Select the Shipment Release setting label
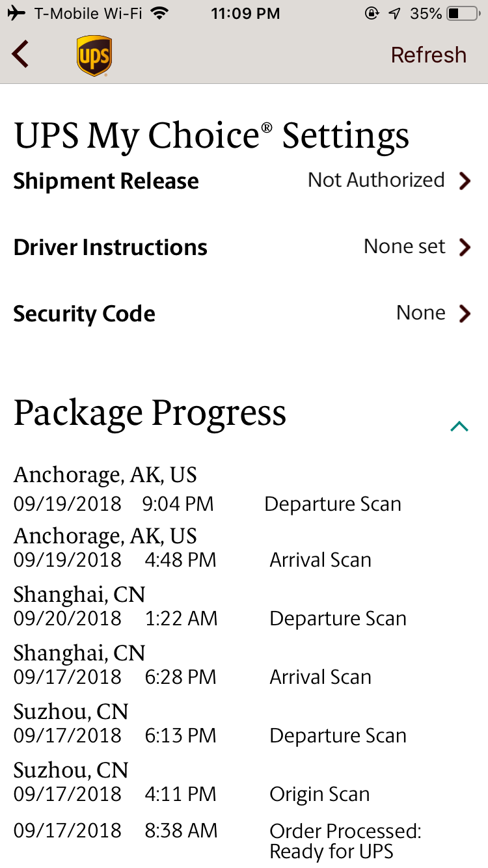488x868 pixels. tap(106, 181)
